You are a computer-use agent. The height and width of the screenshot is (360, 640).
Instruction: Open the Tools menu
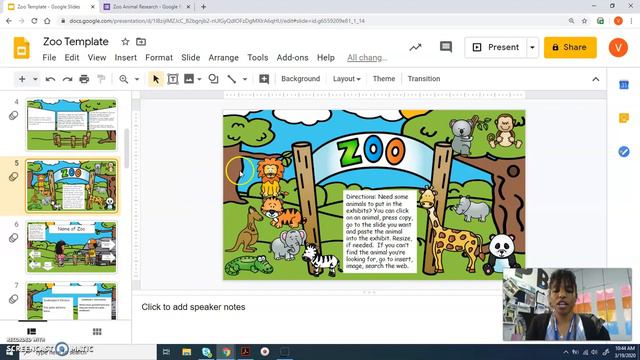(258, 58)
